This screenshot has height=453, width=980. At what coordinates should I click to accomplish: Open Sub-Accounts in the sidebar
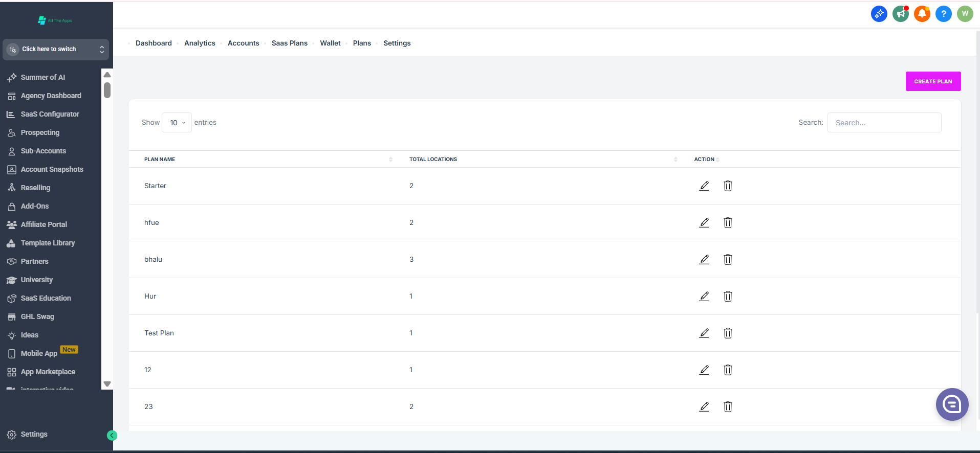coord(43,151)
